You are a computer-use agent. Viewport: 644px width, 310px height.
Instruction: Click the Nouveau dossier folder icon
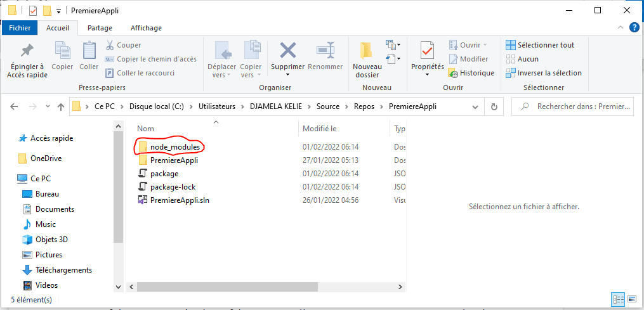[367, 51]
